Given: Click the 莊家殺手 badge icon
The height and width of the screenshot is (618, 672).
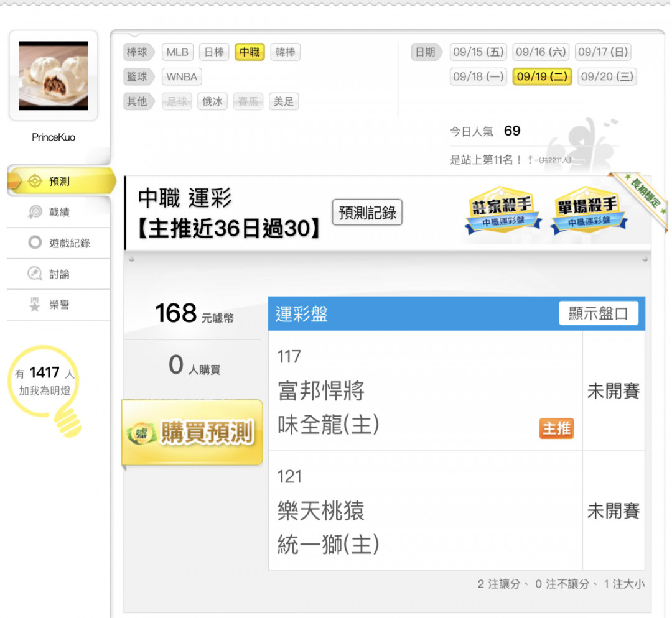Looking at the screenshot, I should click(x=502, y=210).
